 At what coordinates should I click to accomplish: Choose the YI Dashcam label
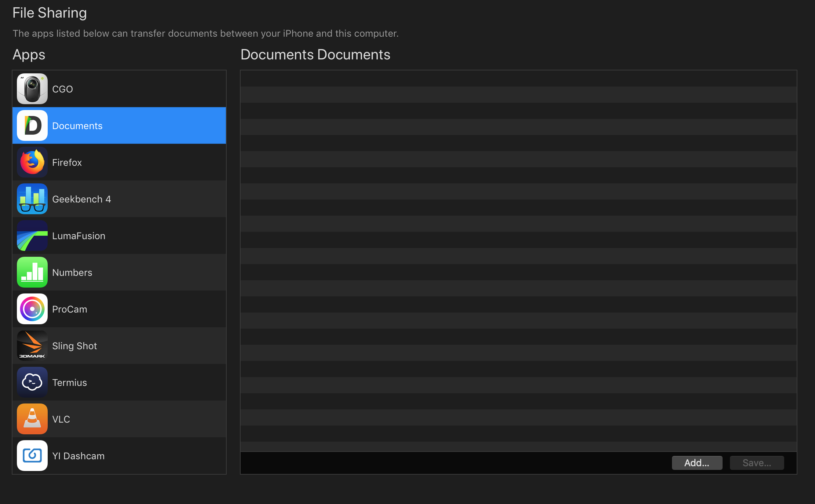point(78,456)
